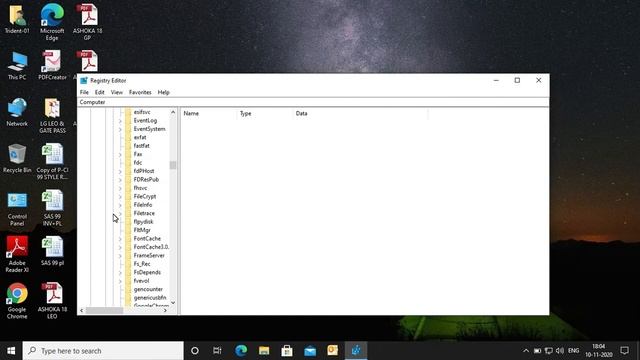This screenshot has width=640, height=360.
Task: Open File Explorer from the taskbar
Action: 264,351
